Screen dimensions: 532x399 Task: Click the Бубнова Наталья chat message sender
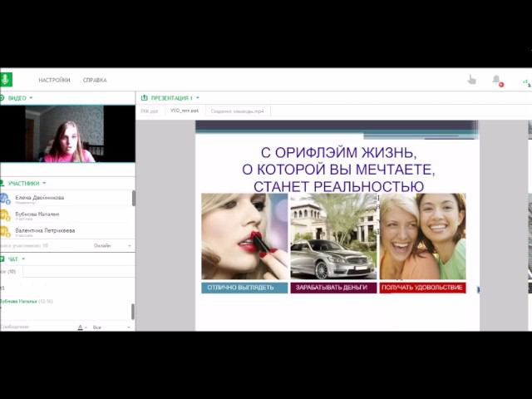pyautogui.click(x=18, y=301)
